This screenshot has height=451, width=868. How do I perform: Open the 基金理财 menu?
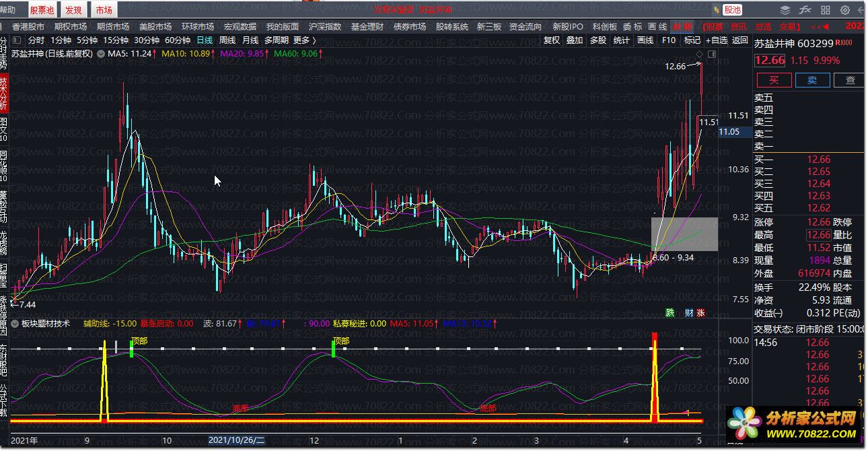click(367, 27)
